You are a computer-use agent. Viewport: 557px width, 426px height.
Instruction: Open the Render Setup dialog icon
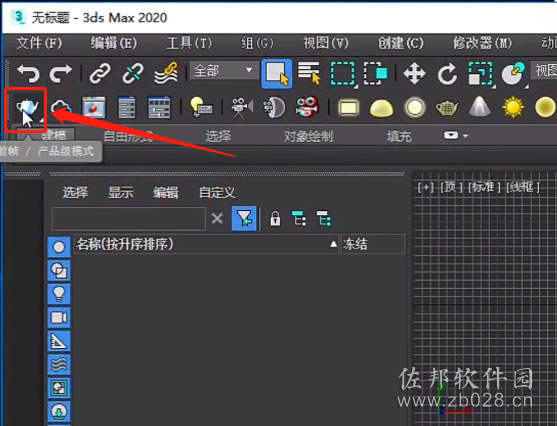[x=126, y=107]
